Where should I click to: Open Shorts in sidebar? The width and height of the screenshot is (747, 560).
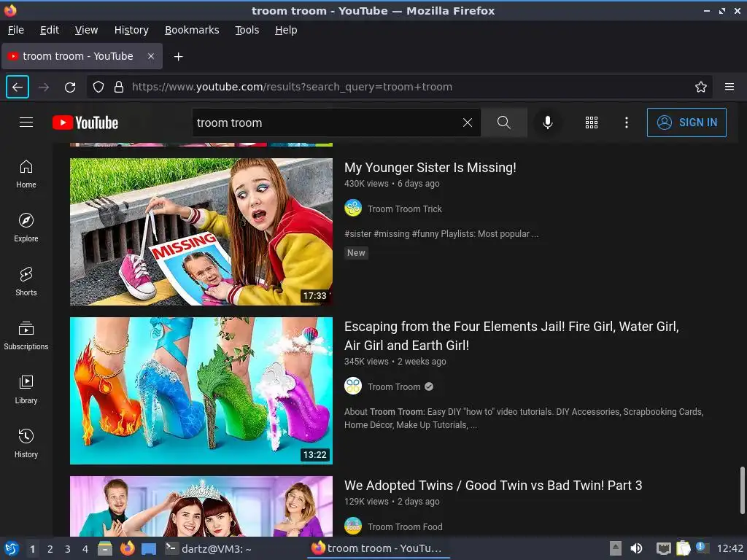pos(26,281)
